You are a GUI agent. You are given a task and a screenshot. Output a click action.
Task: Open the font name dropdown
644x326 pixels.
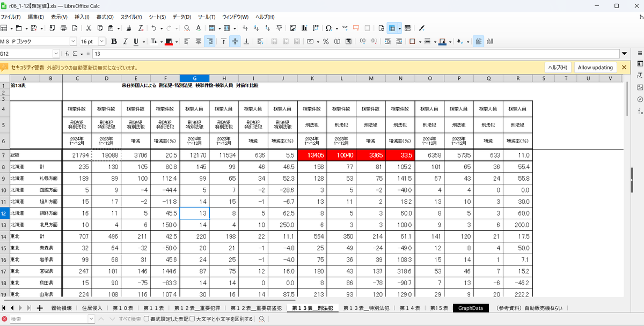coord(73,41)
